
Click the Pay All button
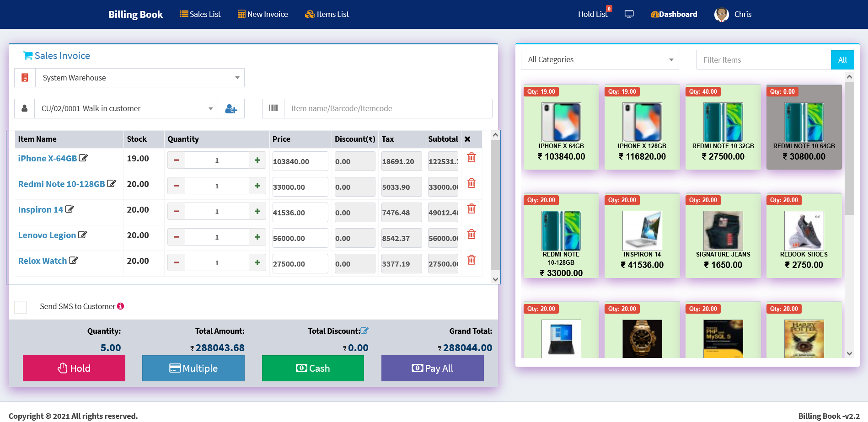click(x=433, y=369)
